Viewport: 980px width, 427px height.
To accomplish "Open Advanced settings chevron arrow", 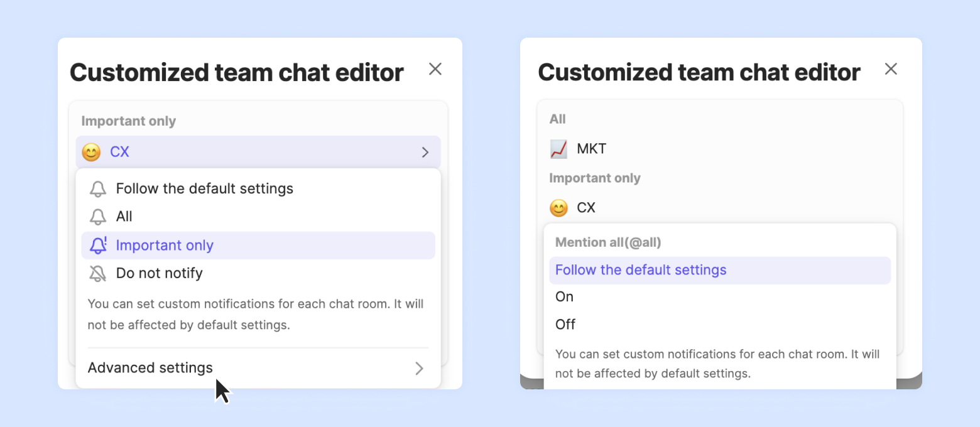I will (419, 368).
